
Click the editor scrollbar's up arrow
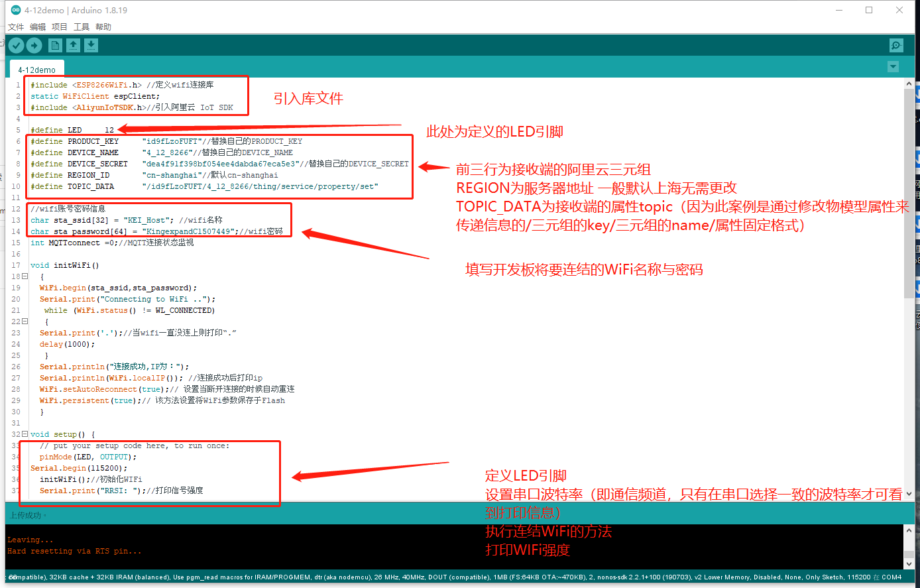(909, 84)
